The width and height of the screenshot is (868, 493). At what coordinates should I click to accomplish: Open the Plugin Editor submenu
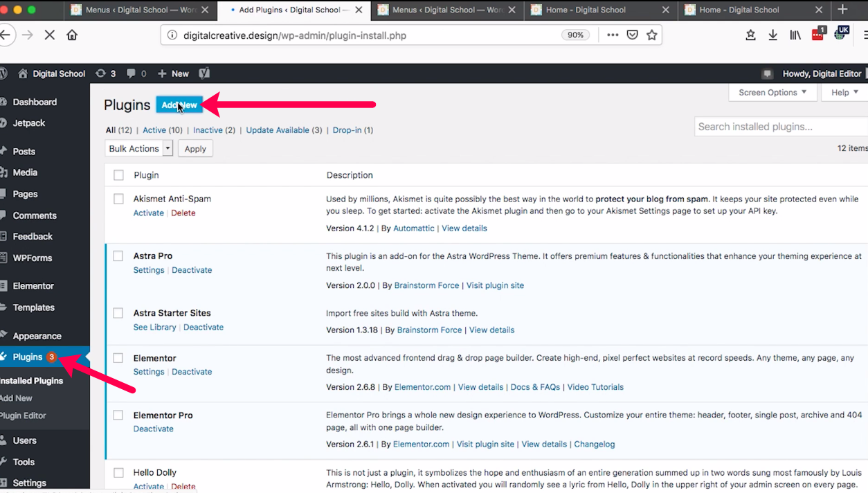click(x=23, y=415)
